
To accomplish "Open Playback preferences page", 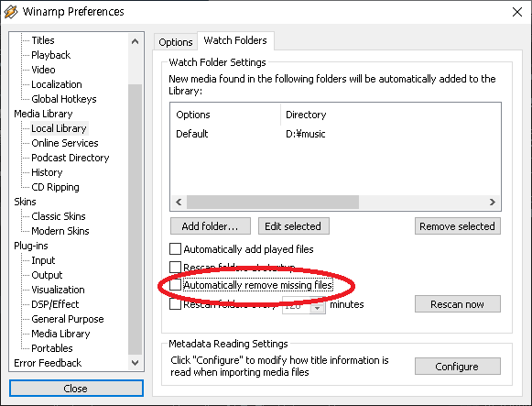I will (x=51, y=55).
